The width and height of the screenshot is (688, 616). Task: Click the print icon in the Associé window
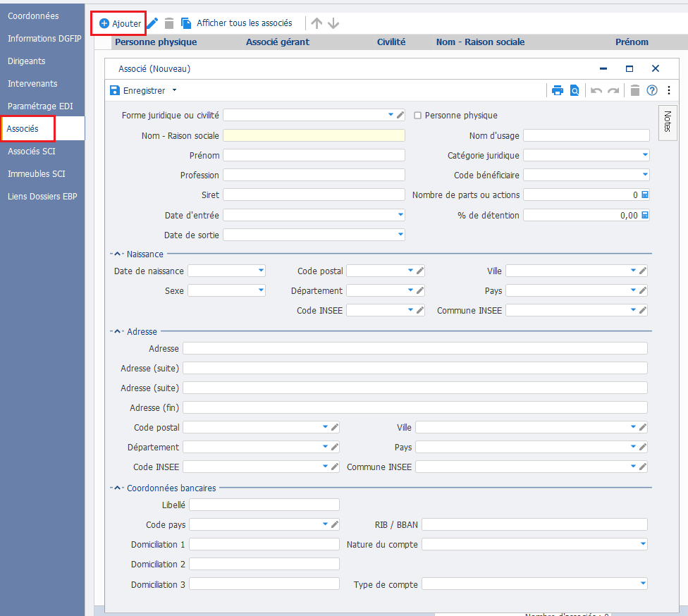(x=558, y=90)
